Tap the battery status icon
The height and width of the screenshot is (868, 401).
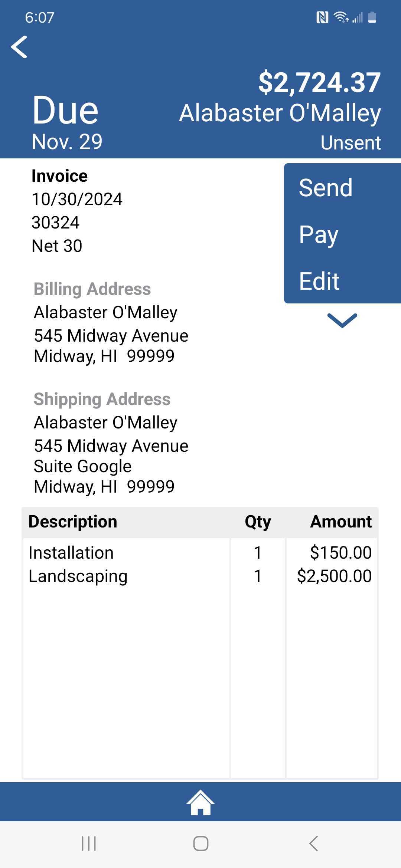[x=372, y=17]
